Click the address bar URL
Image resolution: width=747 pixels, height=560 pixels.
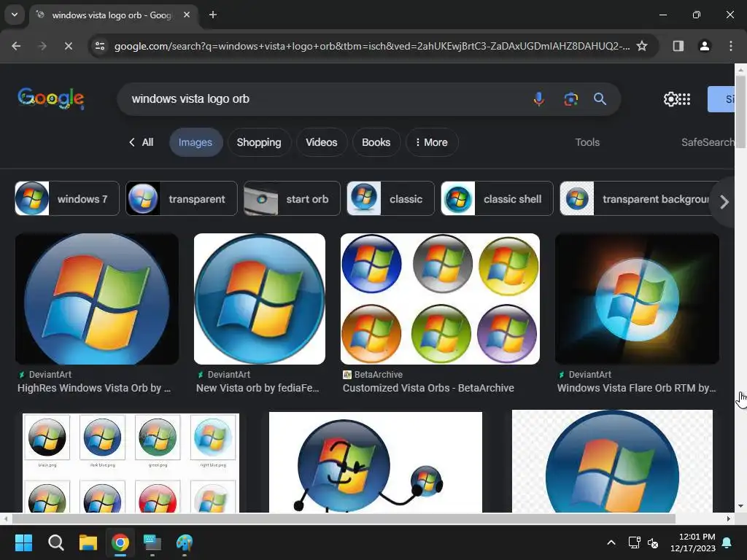(x=371, y=46)
